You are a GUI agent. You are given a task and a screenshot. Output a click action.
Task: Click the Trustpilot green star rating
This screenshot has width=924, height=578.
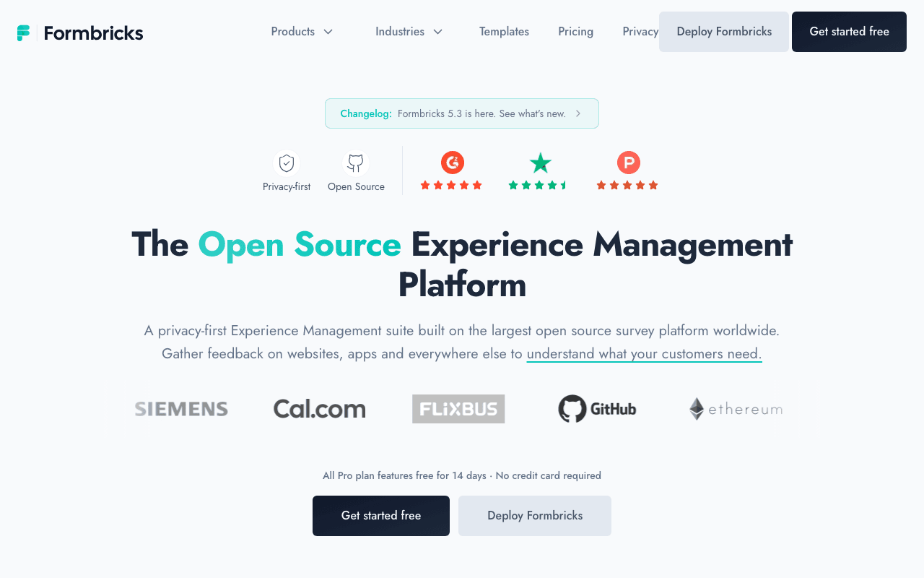539,185
